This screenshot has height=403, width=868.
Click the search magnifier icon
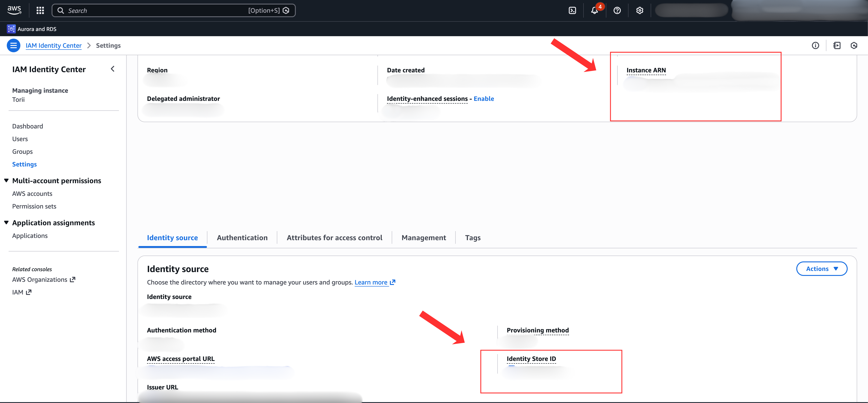point(61,10)
